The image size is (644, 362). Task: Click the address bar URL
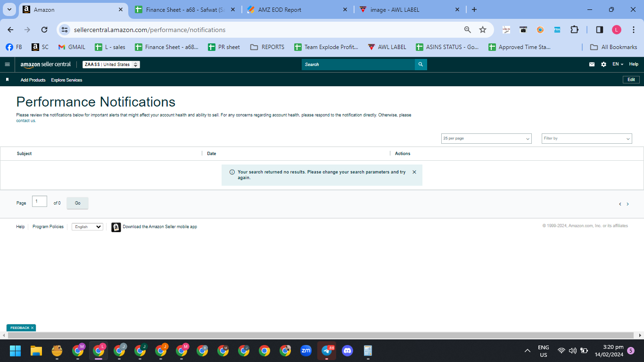tap(150, 30)
